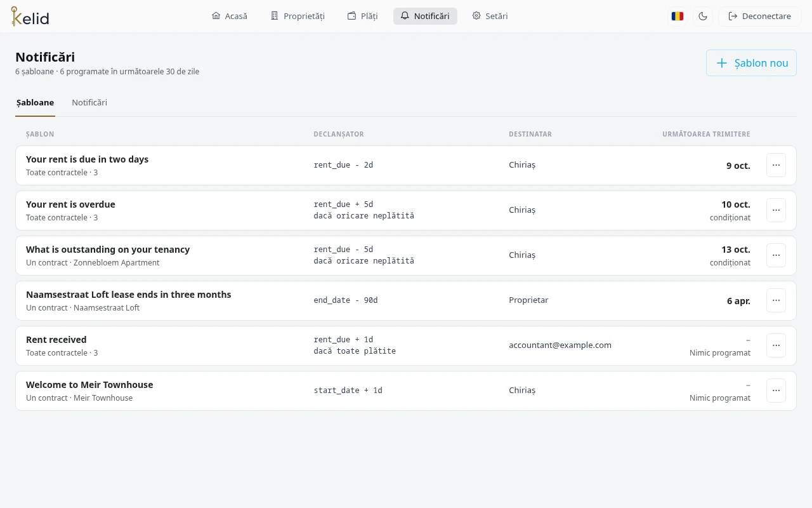Click the next send date '9 oct.'
812x508 pixels.
(x=738, y=166)
